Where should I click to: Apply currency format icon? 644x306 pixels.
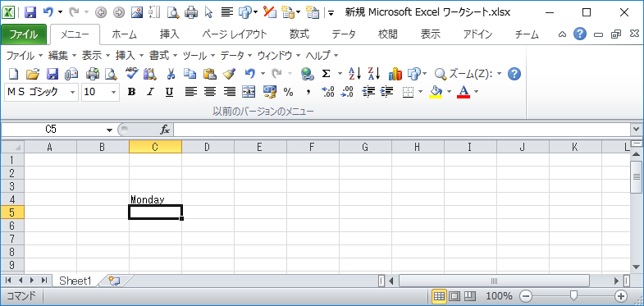(x=269, y=92)
